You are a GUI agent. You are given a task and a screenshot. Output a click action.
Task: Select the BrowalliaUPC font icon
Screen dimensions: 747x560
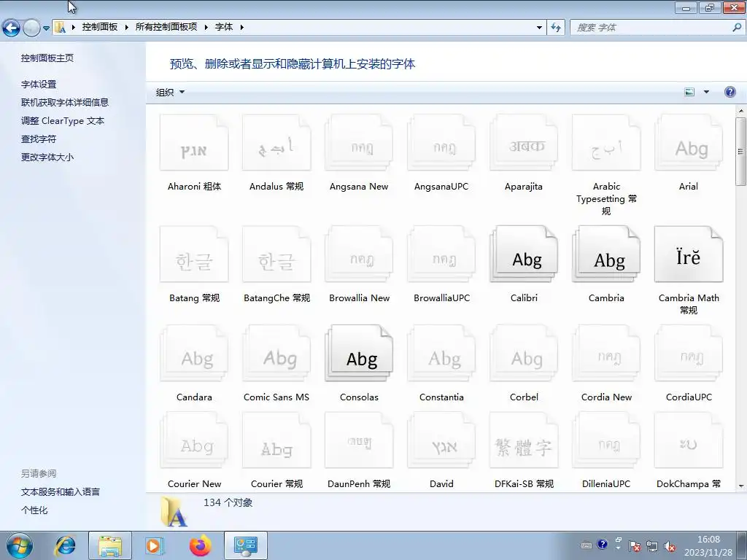pyautogui.click(x=441, y=254)
